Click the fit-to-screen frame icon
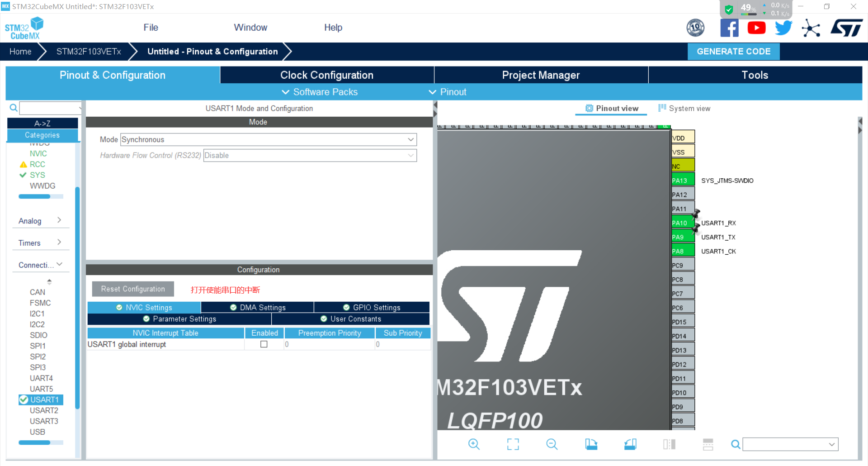This screenshot has height=466, width=868. click(513, 444)
